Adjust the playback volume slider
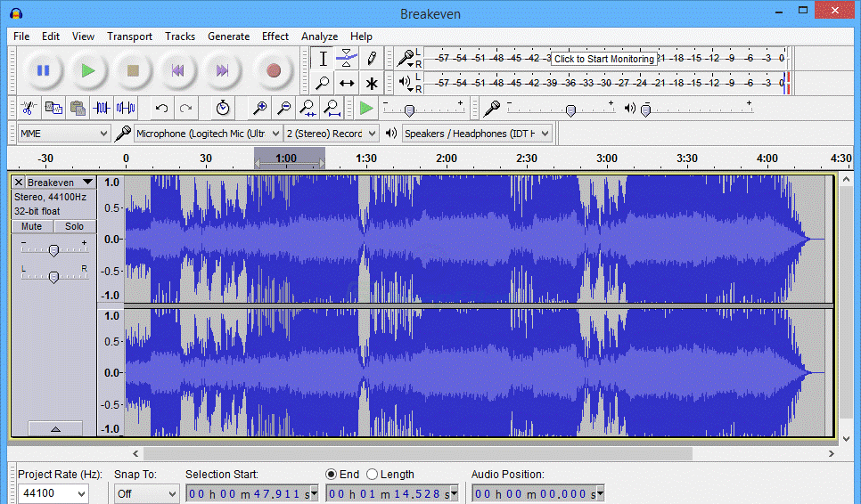The width and height of the screenshot is (861, 504). 646,110
